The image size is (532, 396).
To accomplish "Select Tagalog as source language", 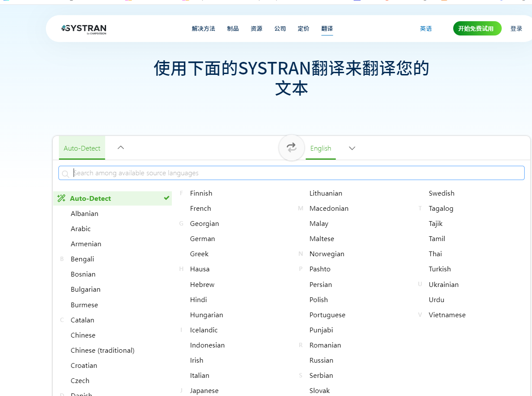I will (441, 208).
